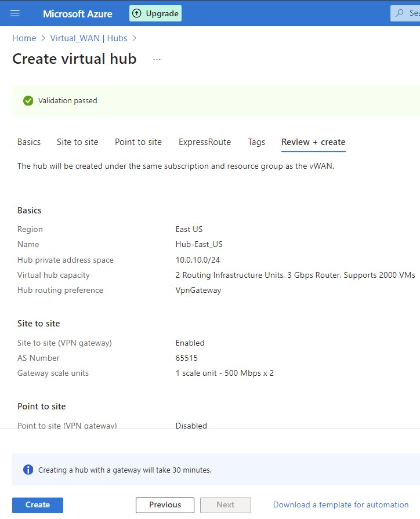Click the Site to site section heading
The width and height of the screenshot is (420, 519).
38,324
